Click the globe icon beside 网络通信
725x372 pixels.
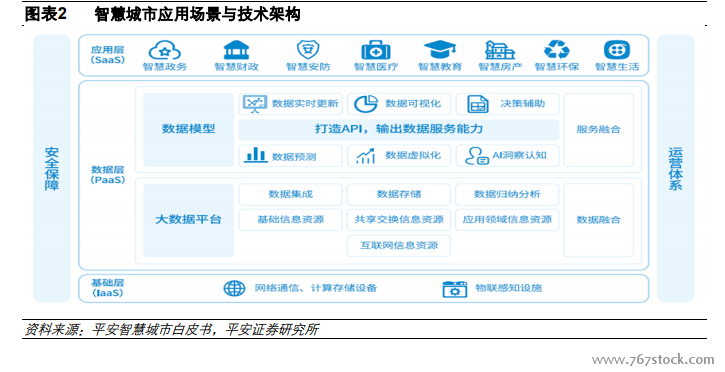234,288
